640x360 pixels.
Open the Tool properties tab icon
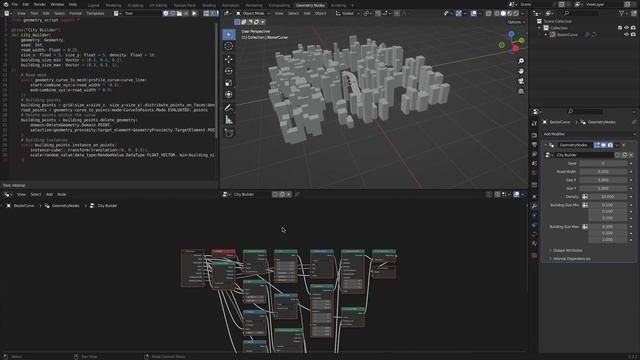click(534, 124)
